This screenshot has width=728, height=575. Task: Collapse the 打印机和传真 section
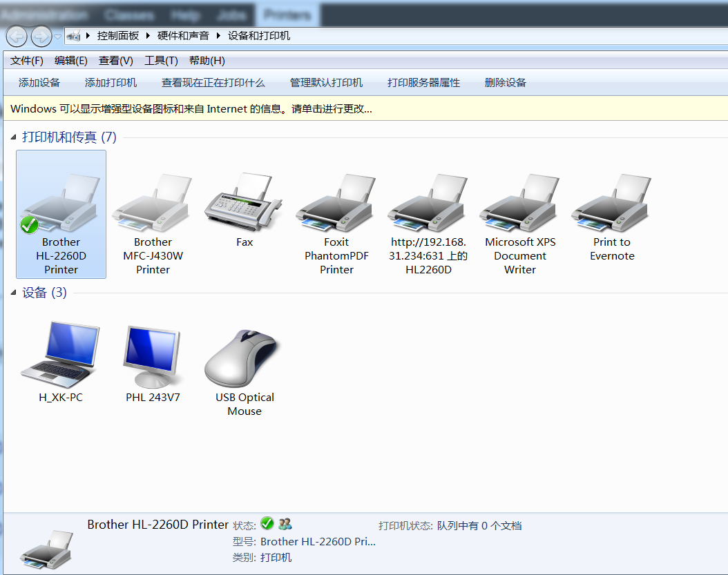tap(12, 137)
